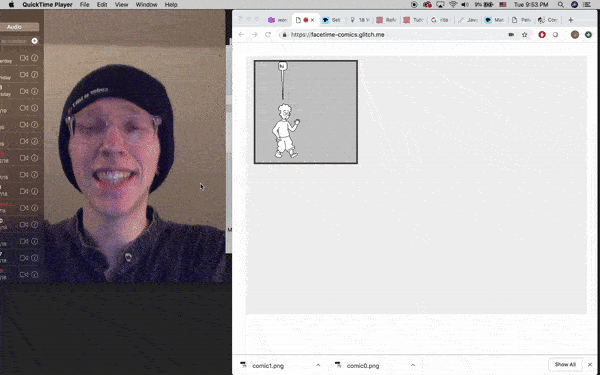Click the camera indicator in address bar

tap(511, 35)
